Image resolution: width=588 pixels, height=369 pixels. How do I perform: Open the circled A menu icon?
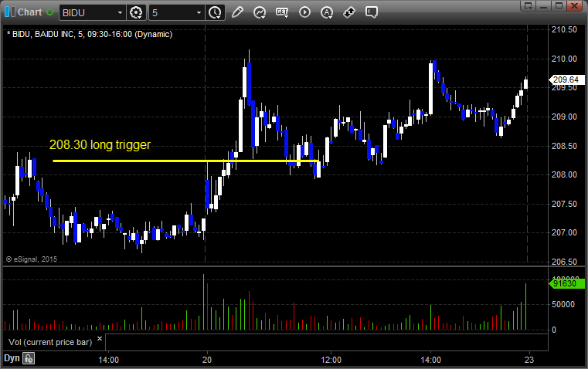point(327,12)
